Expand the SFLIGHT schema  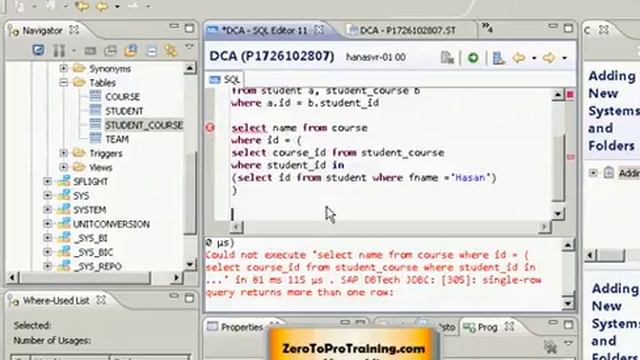click(47, 181)
